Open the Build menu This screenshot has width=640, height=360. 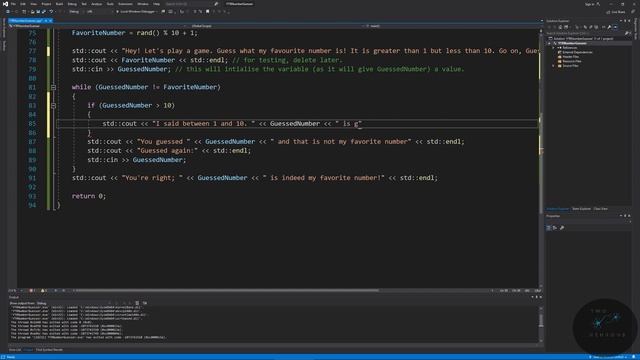coord(60,4)
